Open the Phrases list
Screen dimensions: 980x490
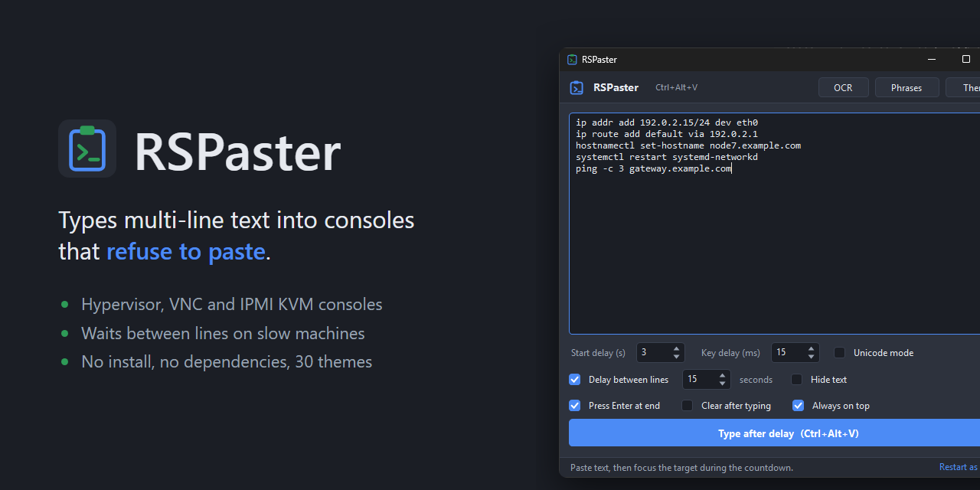(x=906, y=87)
